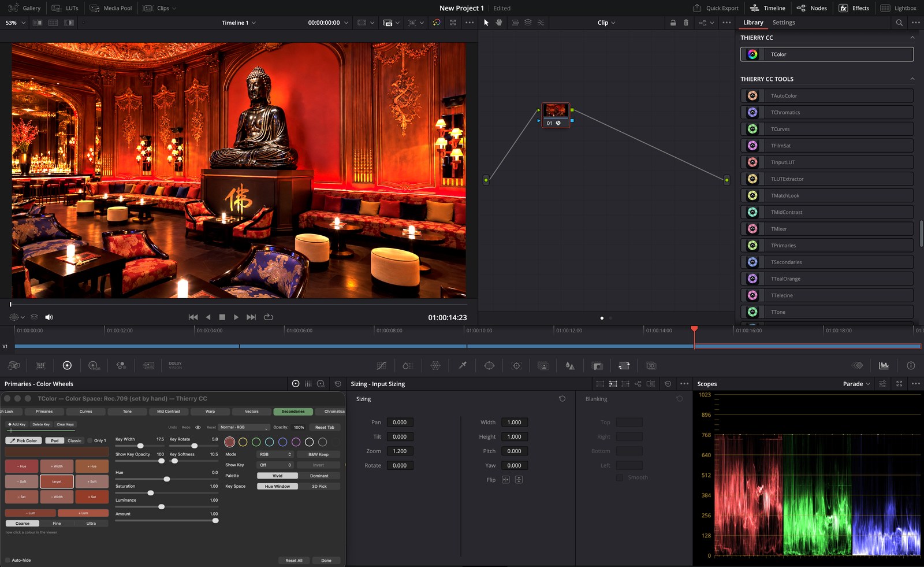Image resolution: width=924 pixels, height=567 pixels.
Task: Select the Primaries color wheels palette icon
Action: pos(67,365)
